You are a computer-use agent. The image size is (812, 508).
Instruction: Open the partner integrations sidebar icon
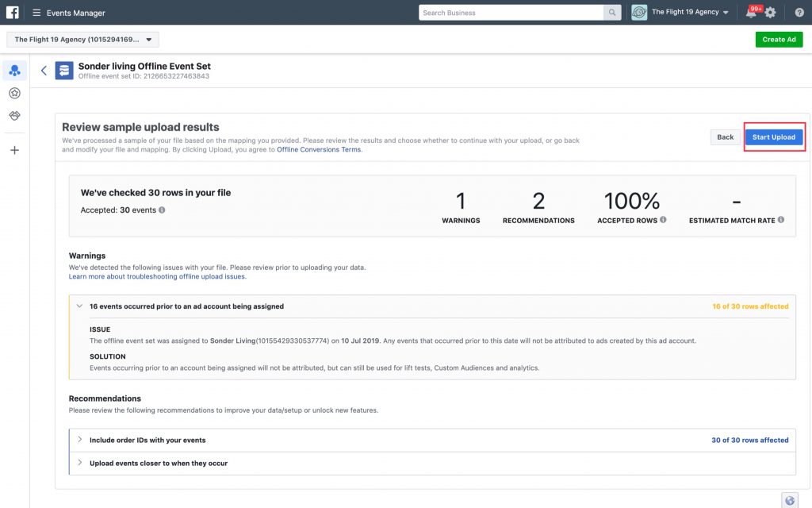pyautogui.click(x=14, y=116)
